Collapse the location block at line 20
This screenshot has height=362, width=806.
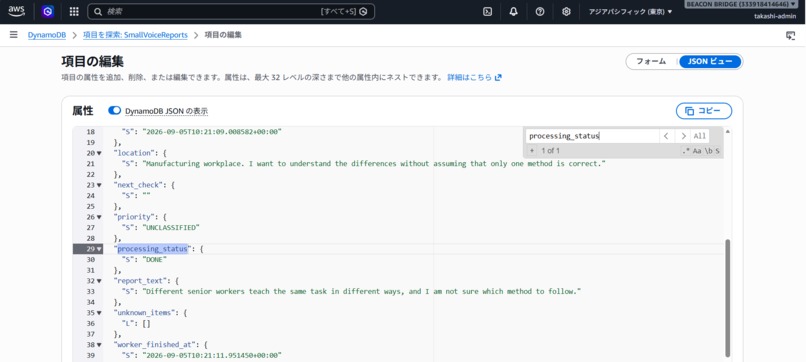click(x=99, y=153)
